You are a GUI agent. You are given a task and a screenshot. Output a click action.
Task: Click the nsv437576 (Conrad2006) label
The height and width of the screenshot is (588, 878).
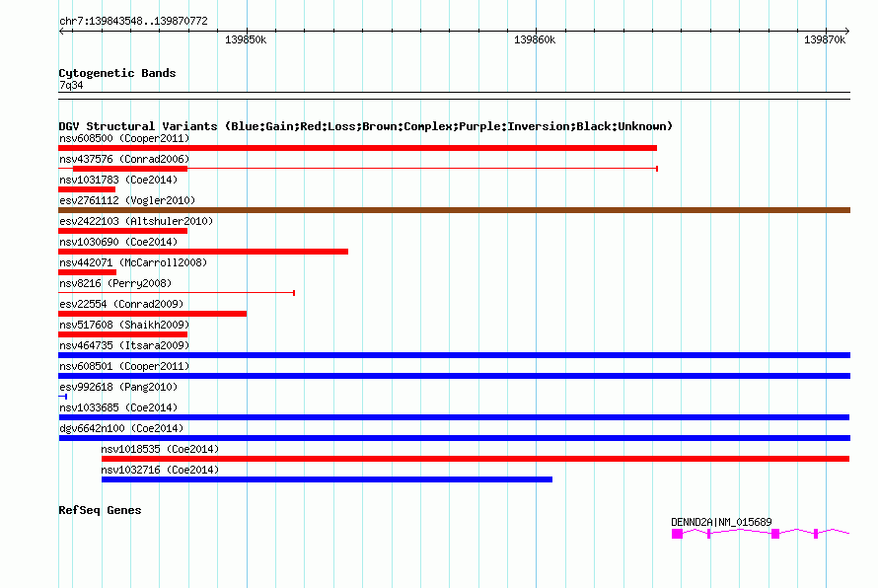pyautogui.click(x=124, y=159)
